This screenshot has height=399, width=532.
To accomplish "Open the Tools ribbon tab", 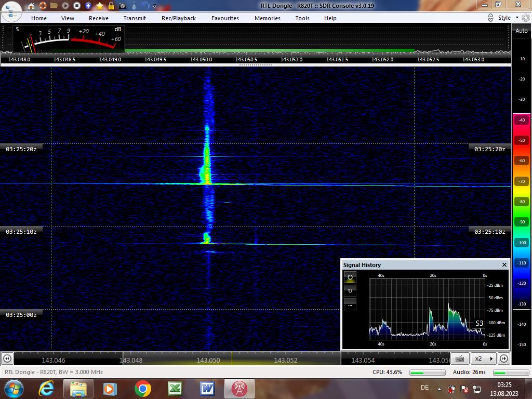I will [x=302, y=18].
